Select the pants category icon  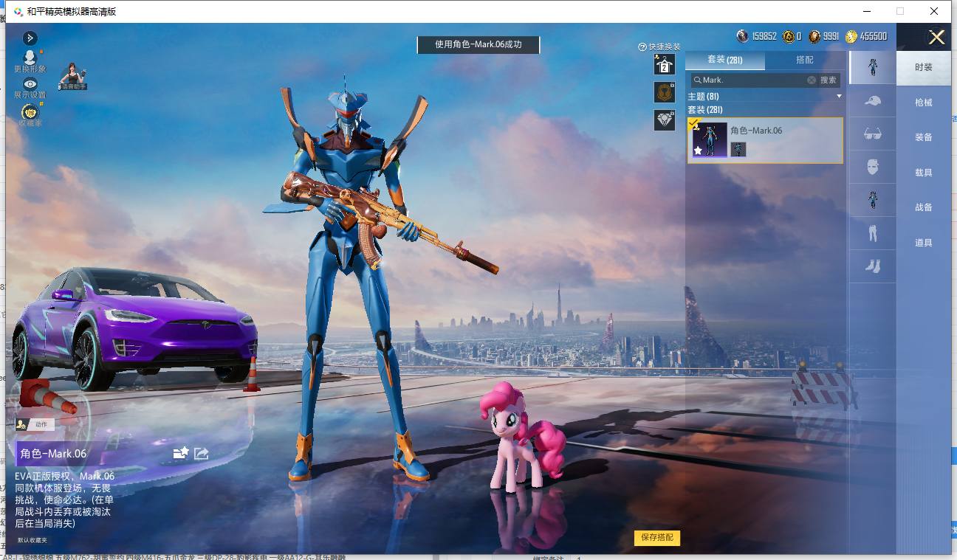(x=872, y=234)
